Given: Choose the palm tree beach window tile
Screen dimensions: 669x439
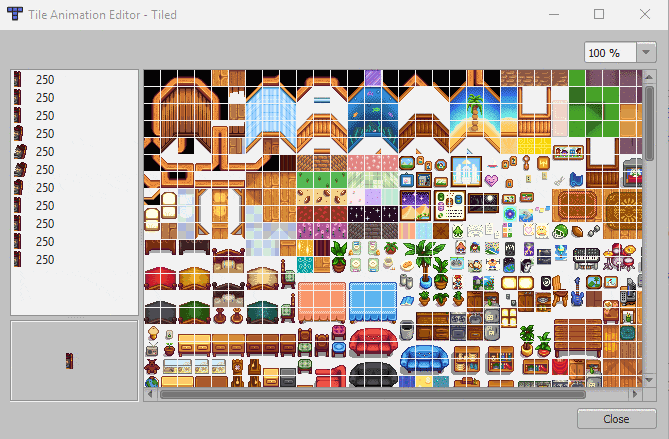Looking at the screenshot, I should (475, 112).
